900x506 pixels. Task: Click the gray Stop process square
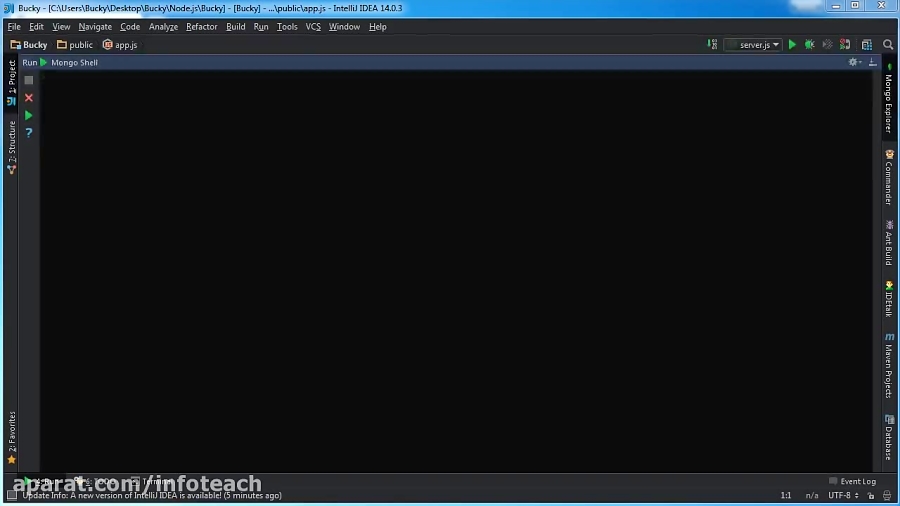[x=29, y=80]
